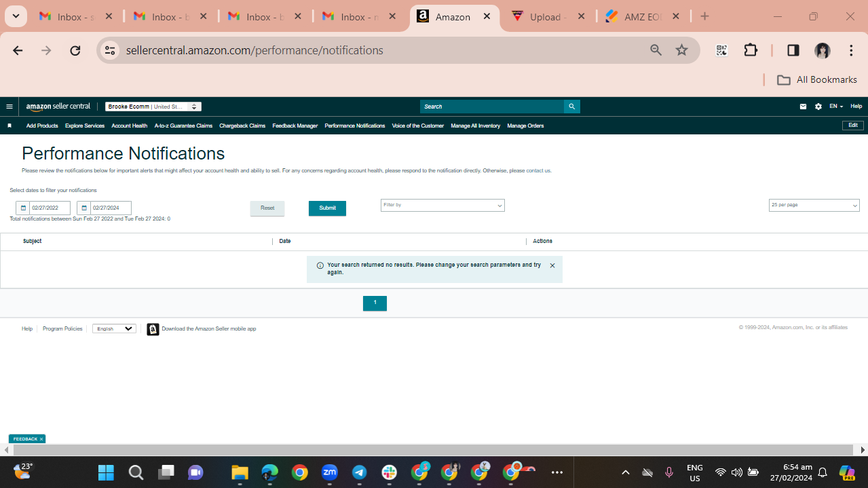868x488 pixels.
Task: Select Performance Notifications nav item
Action: coord(355,126)
